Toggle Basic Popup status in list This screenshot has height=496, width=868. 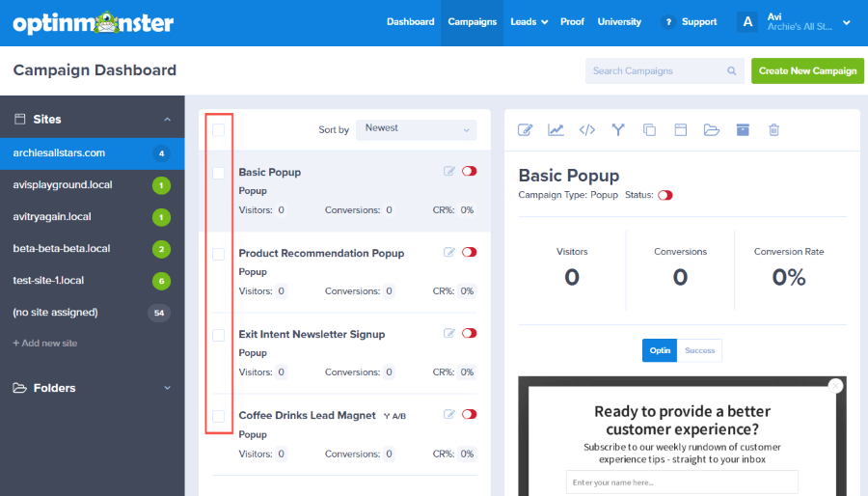pos(470,171)
